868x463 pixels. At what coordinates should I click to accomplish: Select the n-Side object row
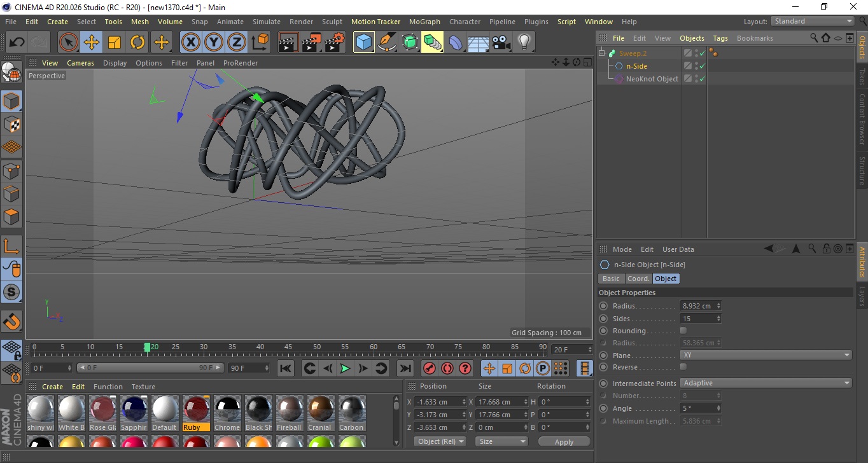(x=636, y=66)
